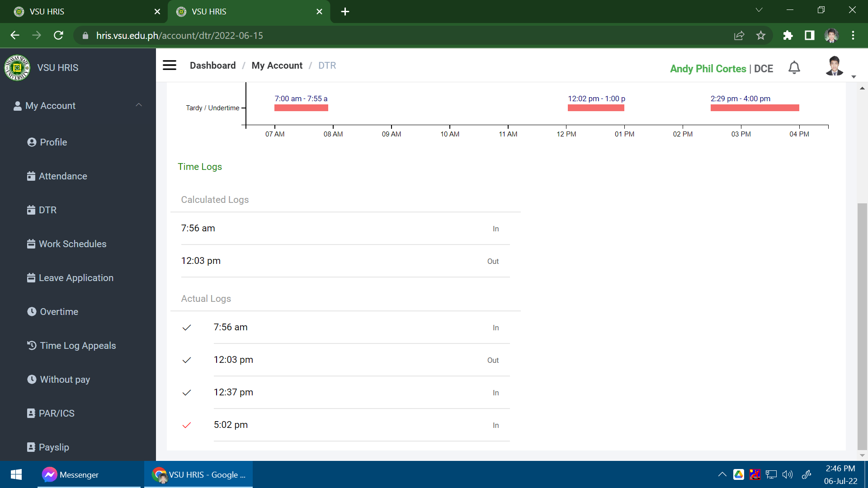
Task: Toggle red checkmark for 5:02 pm log
Action: point(187,425)
